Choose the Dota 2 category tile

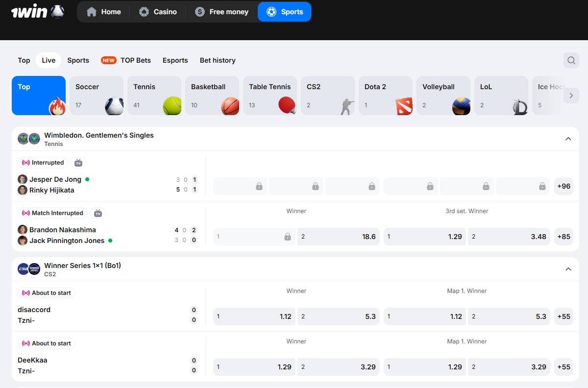(386, 96)
